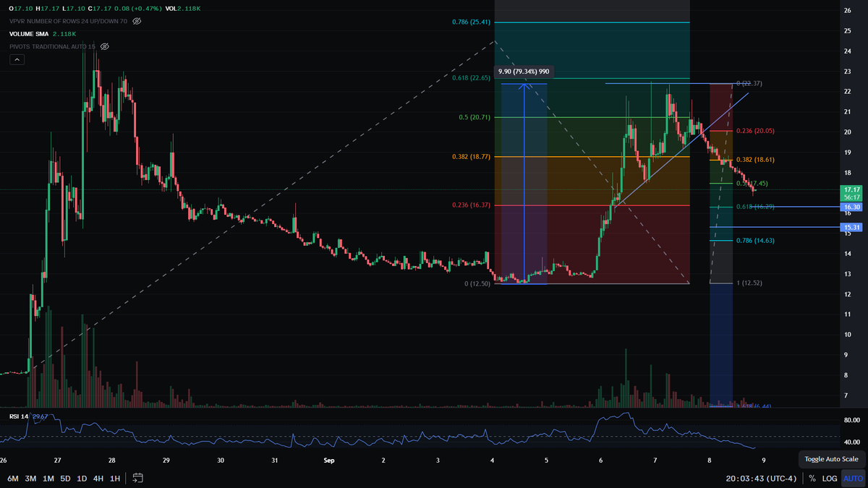The height and width of the screenshot is (488, 868).
Task: Toggle AUTO scale button
Action: [854, 478]
